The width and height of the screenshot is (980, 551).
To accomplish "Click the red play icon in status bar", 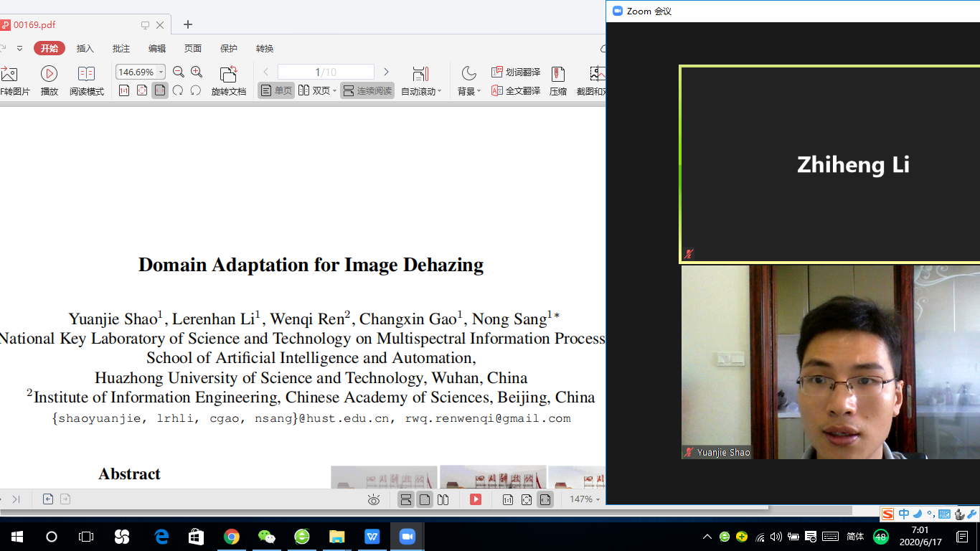I will tap(475, 499).
